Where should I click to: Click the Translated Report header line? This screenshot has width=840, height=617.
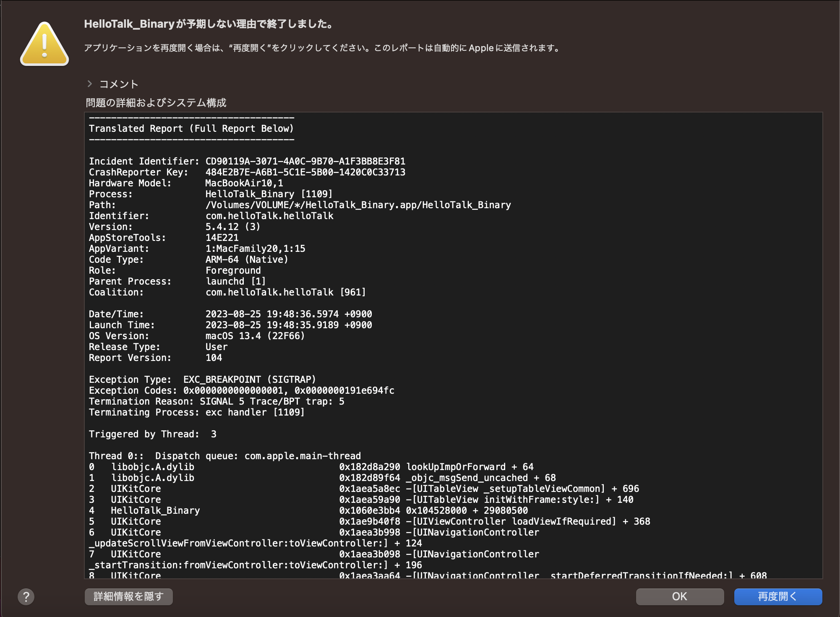tap(191, 128)
